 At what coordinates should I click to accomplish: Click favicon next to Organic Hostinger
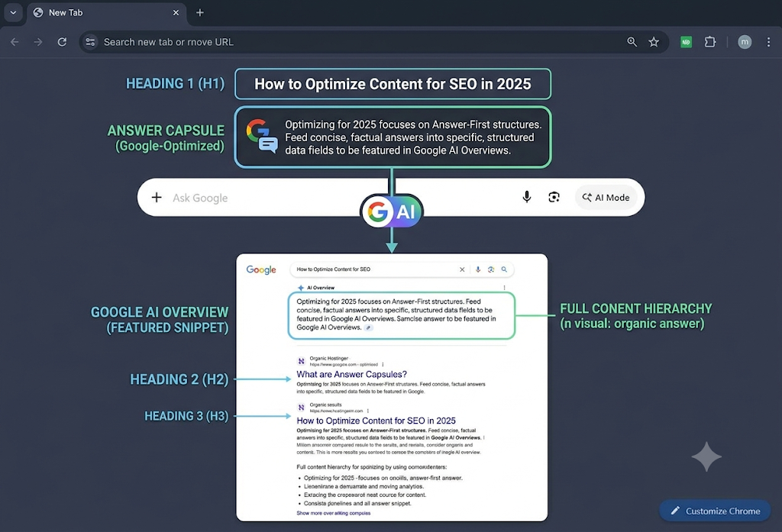click(x=301, y=361)
